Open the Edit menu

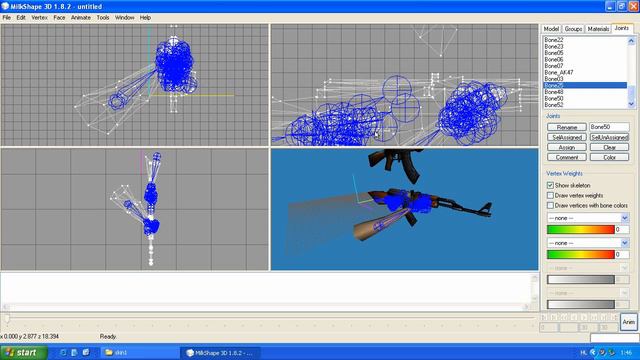coord(21,18)
